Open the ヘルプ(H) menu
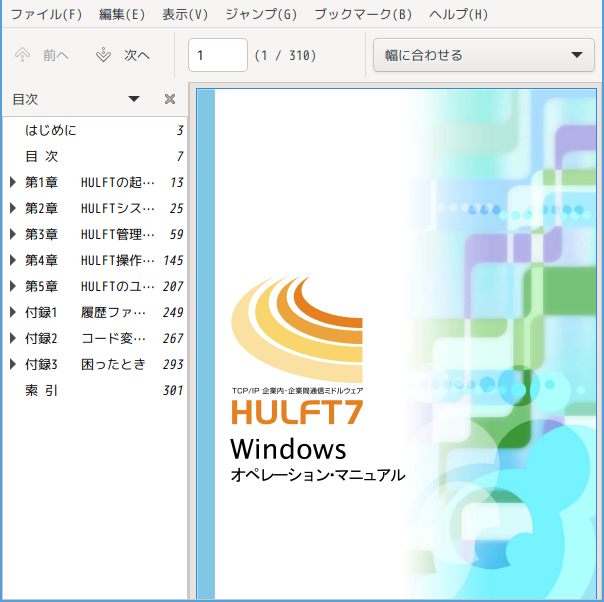This screenshot has height=602, width=604. [x=458, y=15]
